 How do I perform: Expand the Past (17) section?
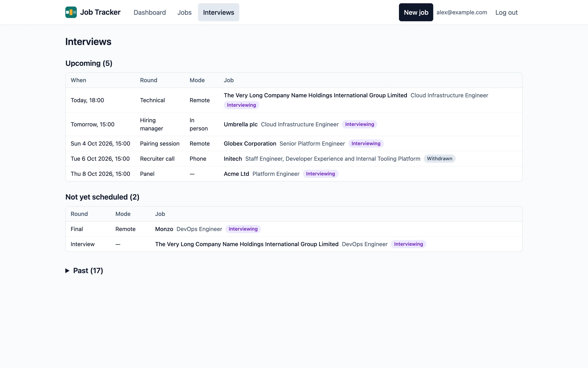84,271
